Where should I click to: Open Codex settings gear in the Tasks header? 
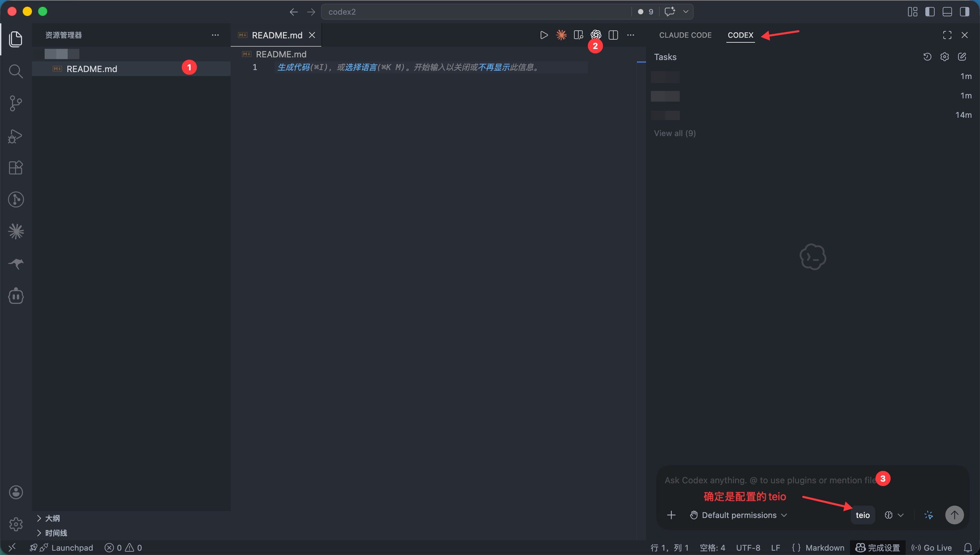945,57
